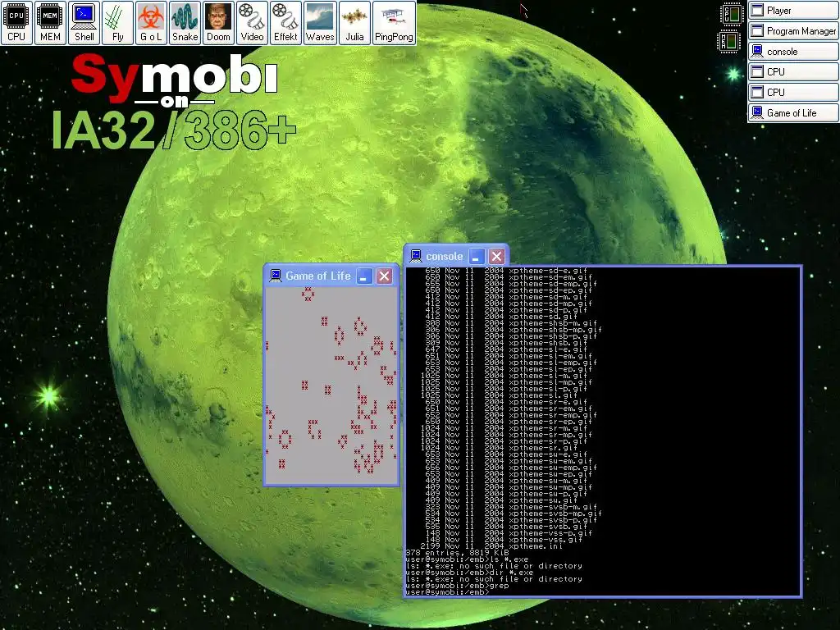Image resolution: width=840 pixels, height=630 pixels.
Task: Close the Game of Life window
Action: [384, 276]
